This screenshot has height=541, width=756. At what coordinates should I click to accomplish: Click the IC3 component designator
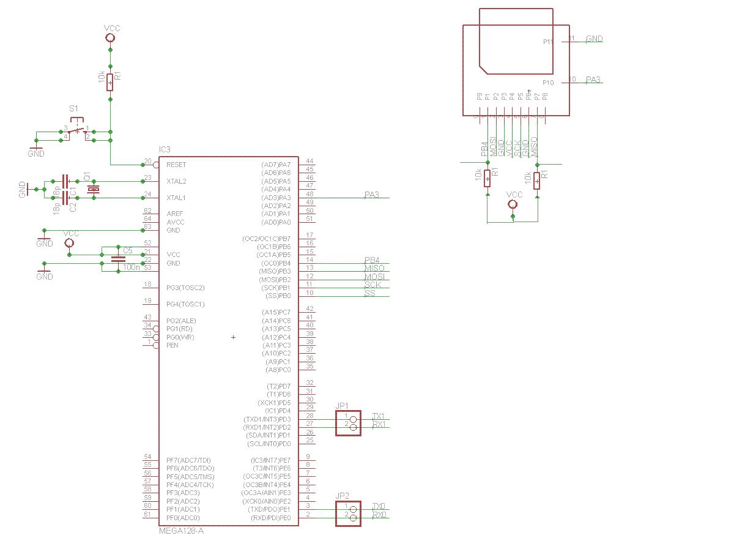click(x=165, y=150)
